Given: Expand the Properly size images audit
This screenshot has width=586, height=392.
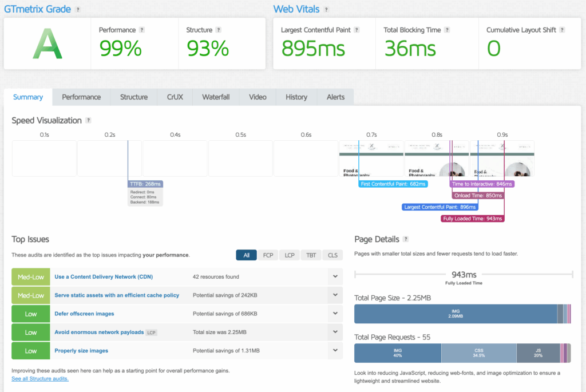Looking at the screenshot, I should point(336,350).
